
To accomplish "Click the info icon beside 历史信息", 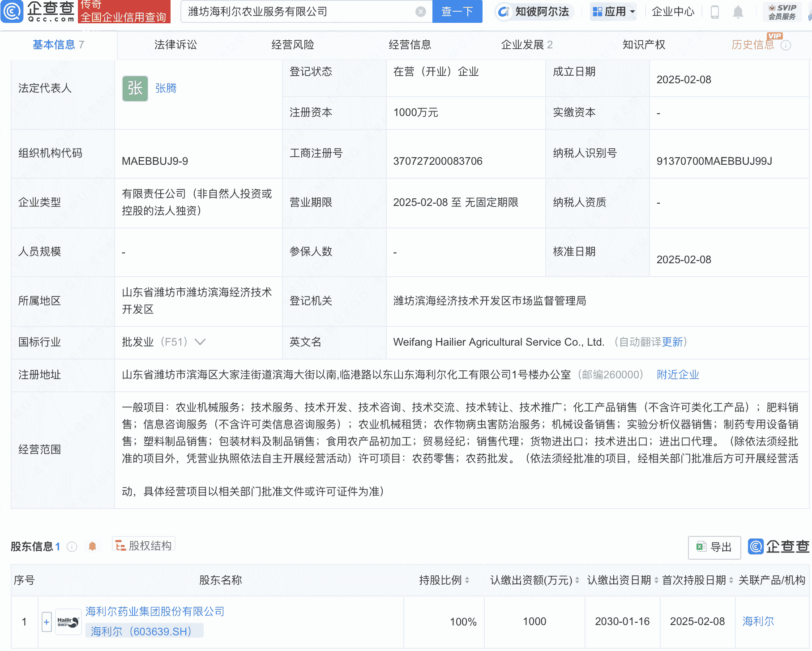I will pos(786,44).
